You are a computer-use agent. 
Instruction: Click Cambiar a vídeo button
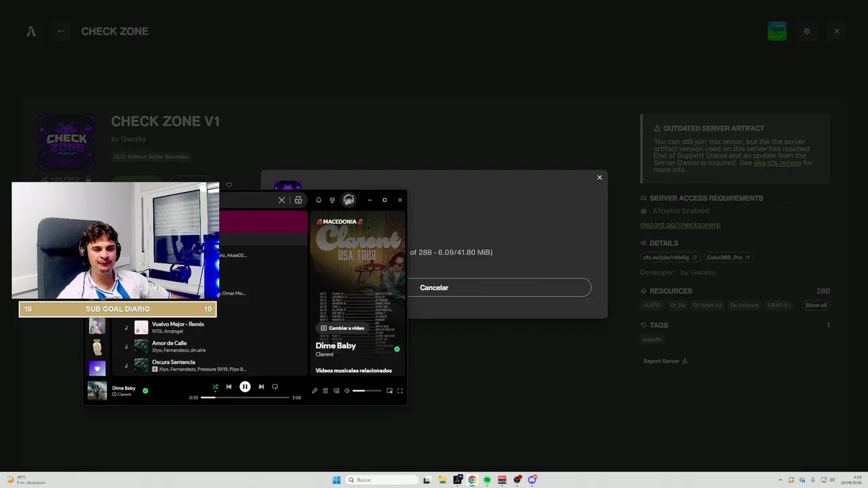pyautogui.click(x=342, y=328)
